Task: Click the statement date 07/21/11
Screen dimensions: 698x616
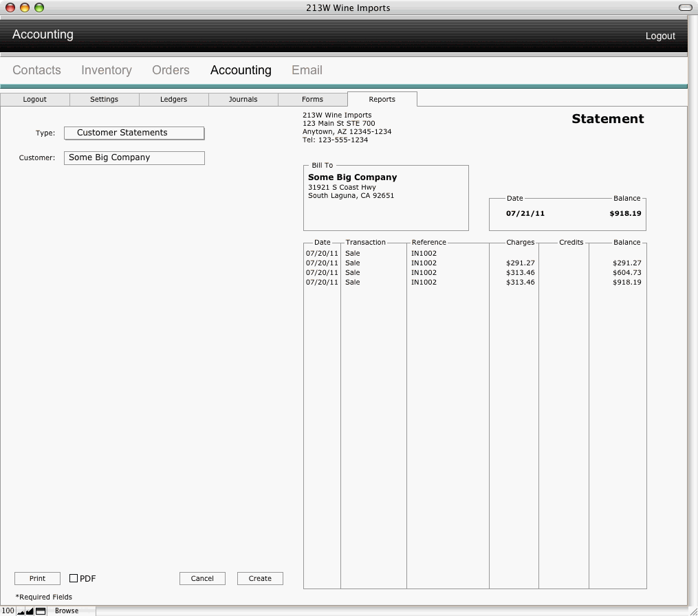Action: (525, 213)
